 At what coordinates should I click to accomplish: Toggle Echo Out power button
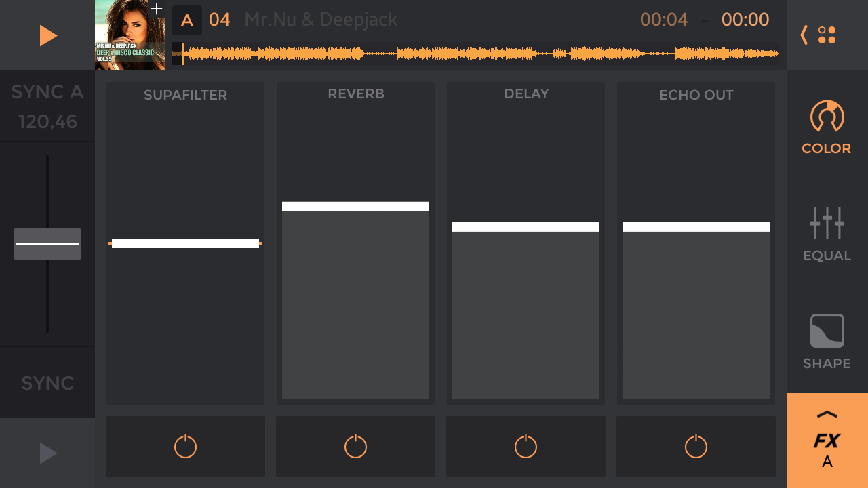click(696, 447)
